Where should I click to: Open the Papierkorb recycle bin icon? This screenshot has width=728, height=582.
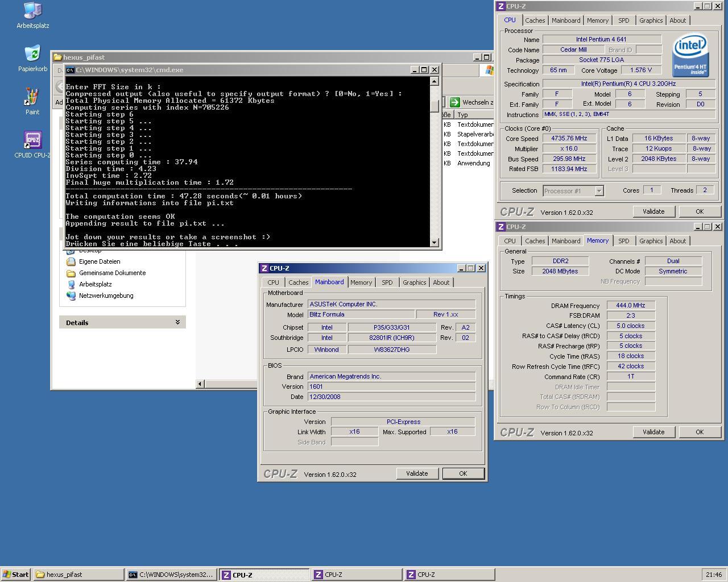[x=32, y=59]
